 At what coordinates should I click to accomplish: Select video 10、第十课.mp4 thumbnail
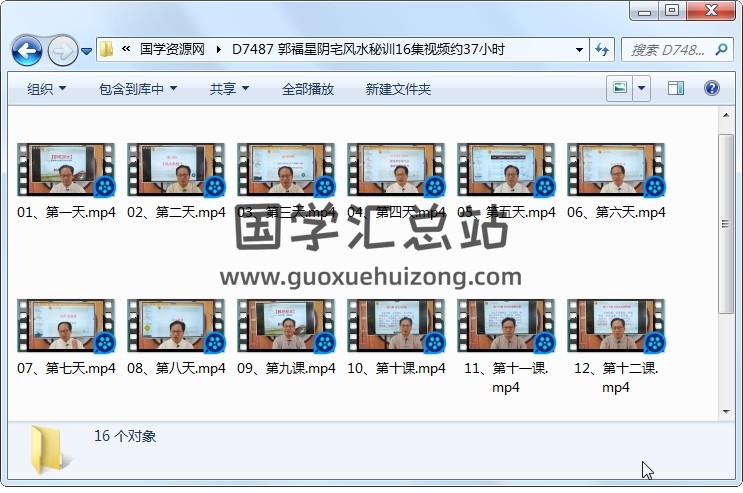click(396, 326)
